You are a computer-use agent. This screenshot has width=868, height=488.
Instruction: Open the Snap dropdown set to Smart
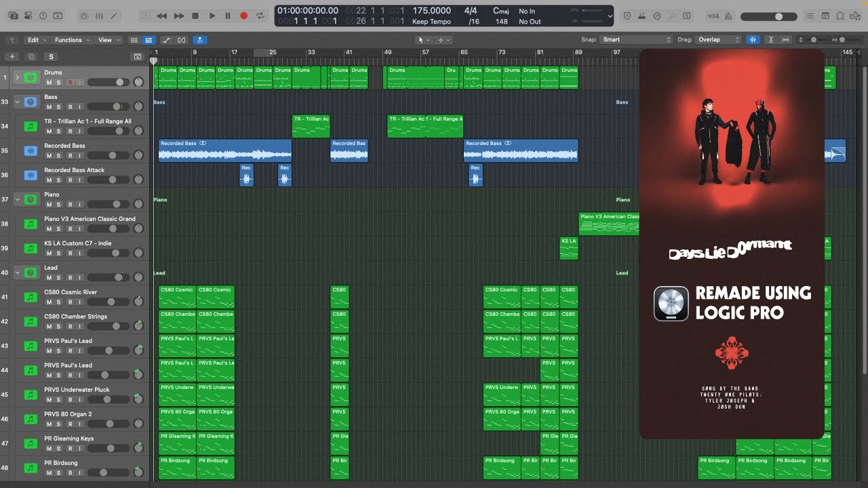point(637,40)
